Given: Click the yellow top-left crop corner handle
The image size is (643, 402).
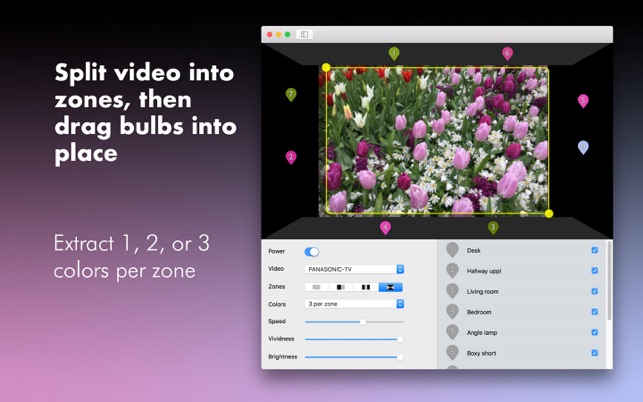Looking at the screenshot, I should click(326, 67).
